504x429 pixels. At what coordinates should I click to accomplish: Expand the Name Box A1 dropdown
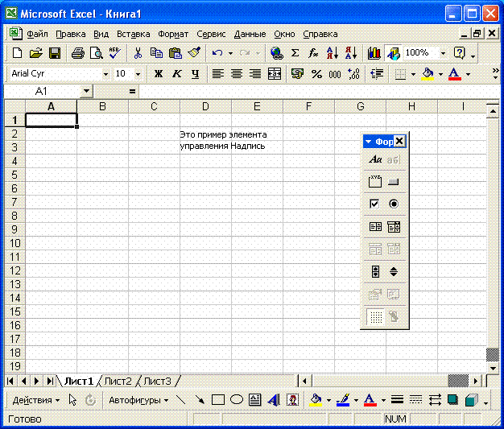86,91
